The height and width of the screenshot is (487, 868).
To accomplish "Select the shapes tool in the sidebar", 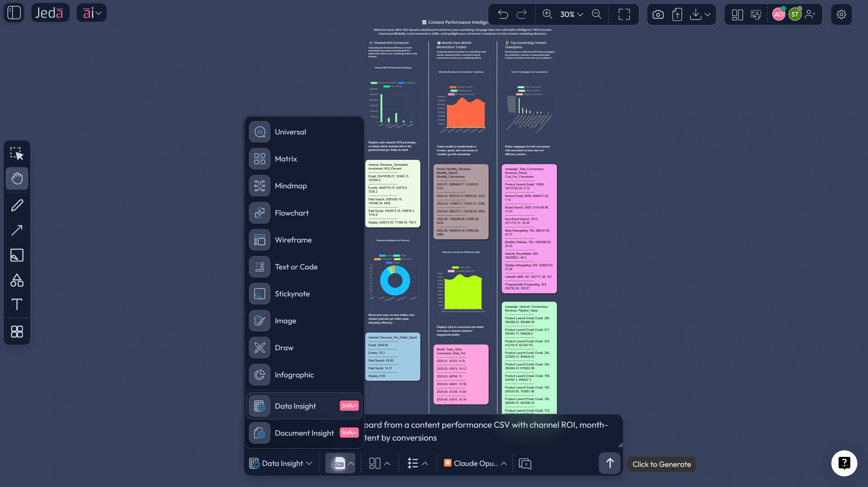I will click(x=17, y=280).
